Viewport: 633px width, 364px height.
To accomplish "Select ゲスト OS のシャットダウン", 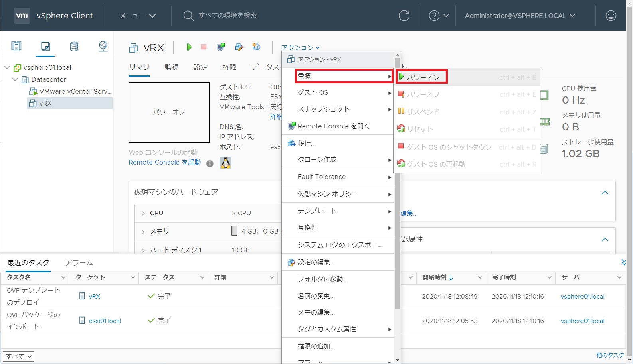I will click(x=467, y=147).
